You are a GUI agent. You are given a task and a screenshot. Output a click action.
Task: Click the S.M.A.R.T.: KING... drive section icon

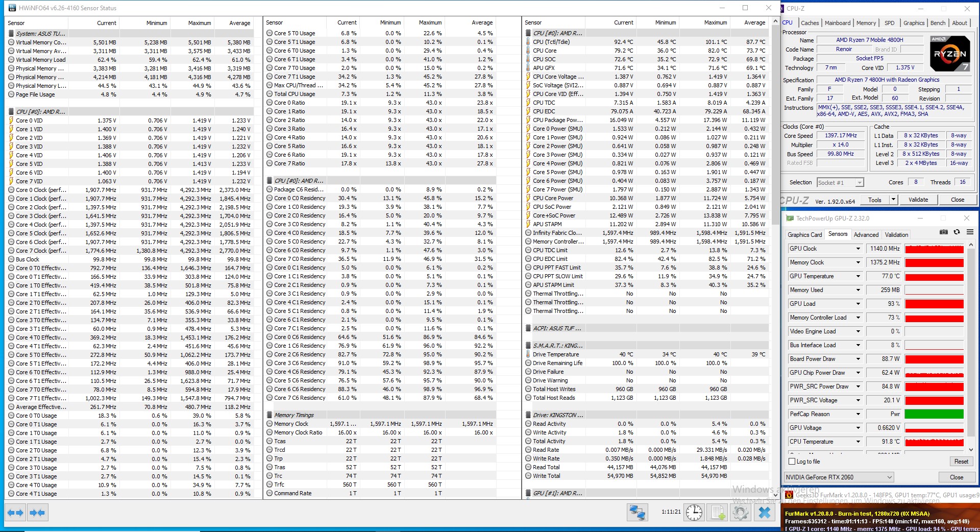coord(528,346)
